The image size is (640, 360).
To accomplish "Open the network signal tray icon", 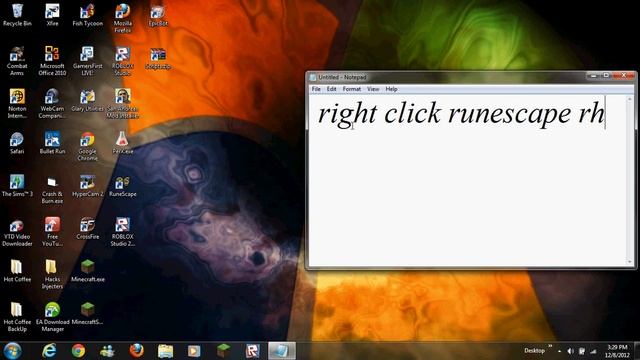I will coord(593,351).
